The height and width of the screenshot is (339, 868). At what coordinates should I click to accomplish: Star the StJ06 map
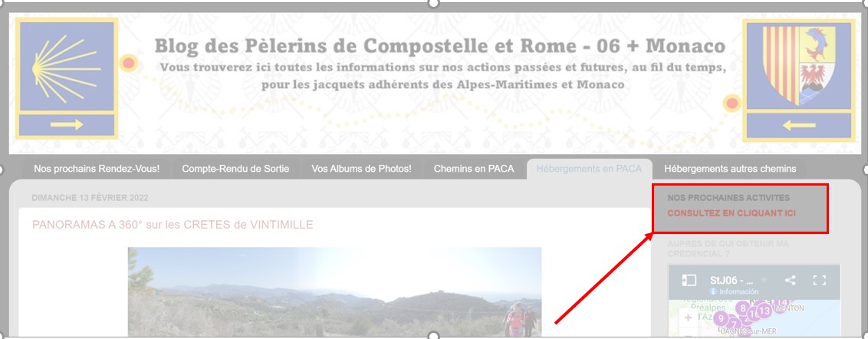(764, 280)
